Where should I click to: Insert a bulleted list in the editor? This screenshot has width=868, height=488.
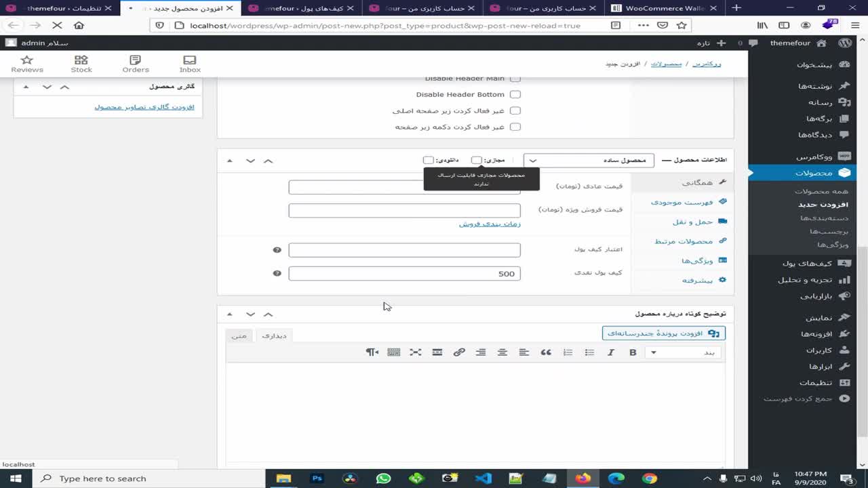click(x=589, y=352)
